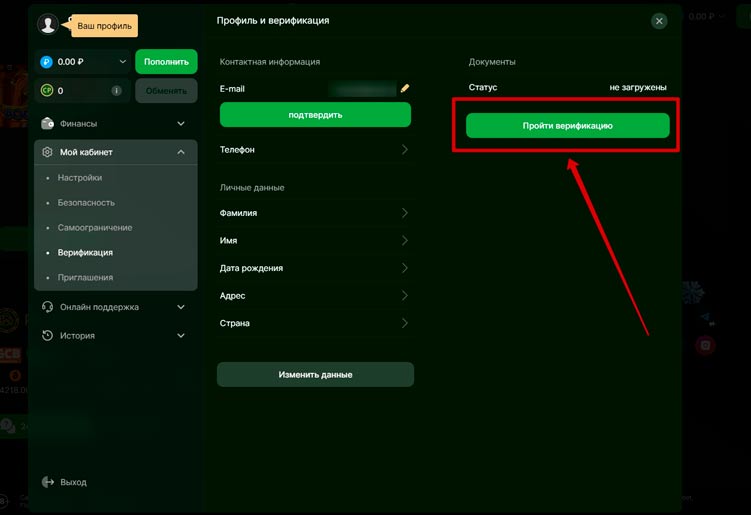Click the Обменять button

pyautogui.click(x=166, y=91)
